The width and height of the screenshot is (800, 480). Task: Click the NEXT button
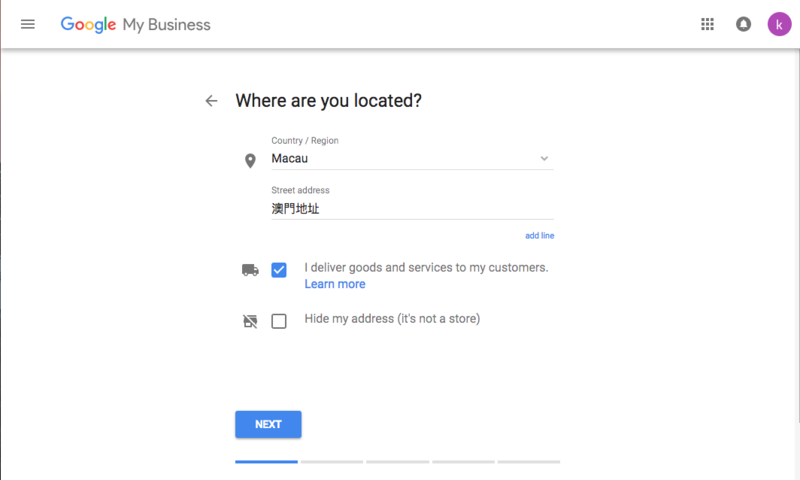click(268, 424)
